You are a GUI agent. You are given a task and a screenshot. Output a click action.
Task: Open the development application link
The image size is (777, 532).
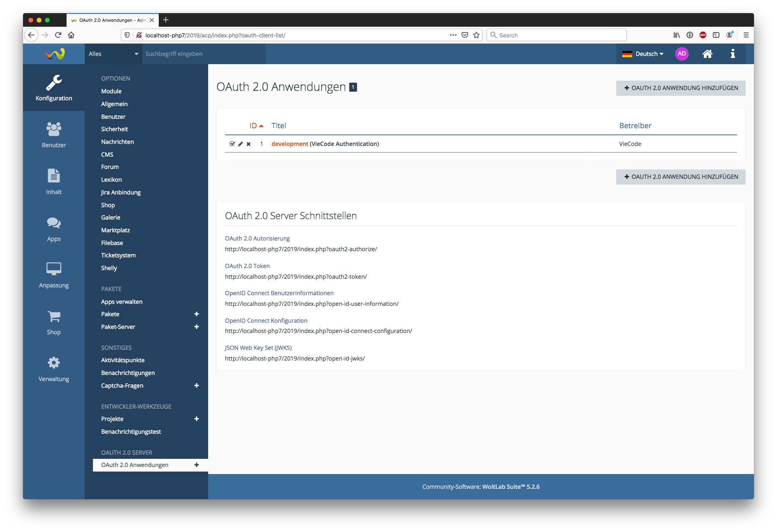coord(290,144)
